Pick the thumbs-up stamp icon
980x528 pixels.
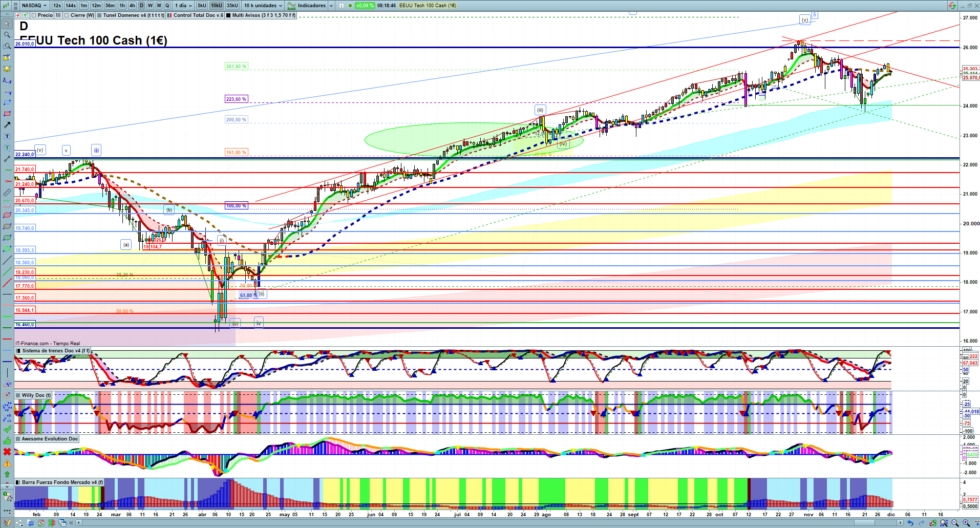pyautogui.click(x=7, y=440)
